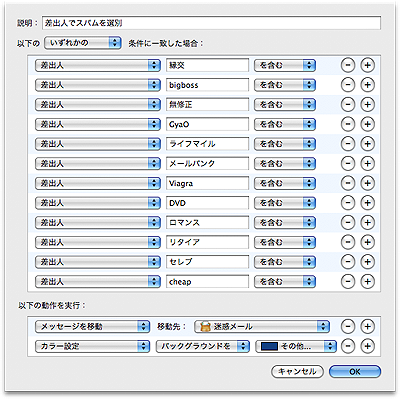Click the キャンセル button
Viewport: 400px width, 399px height.
[x=297, y=371]
